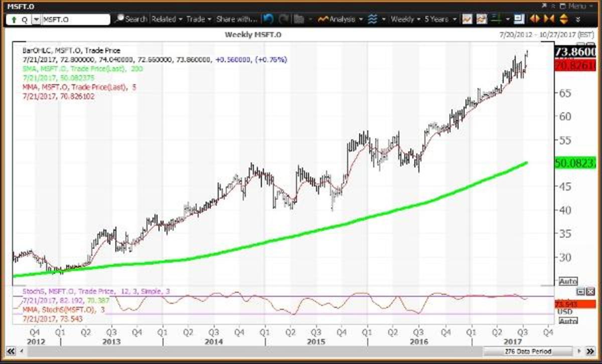
Task: Click the vertical orange arrows icon
Action: pos(562,19)
